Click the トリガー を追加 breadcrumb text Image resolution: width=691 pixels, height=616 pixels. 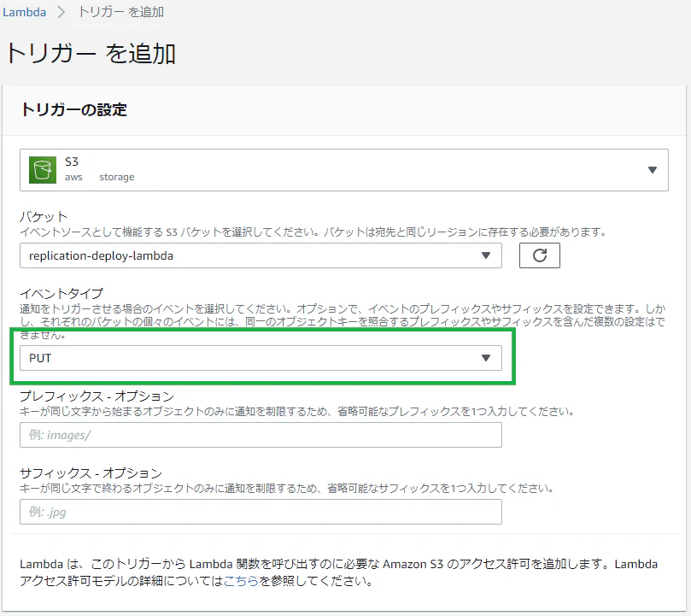click(121, 12)
